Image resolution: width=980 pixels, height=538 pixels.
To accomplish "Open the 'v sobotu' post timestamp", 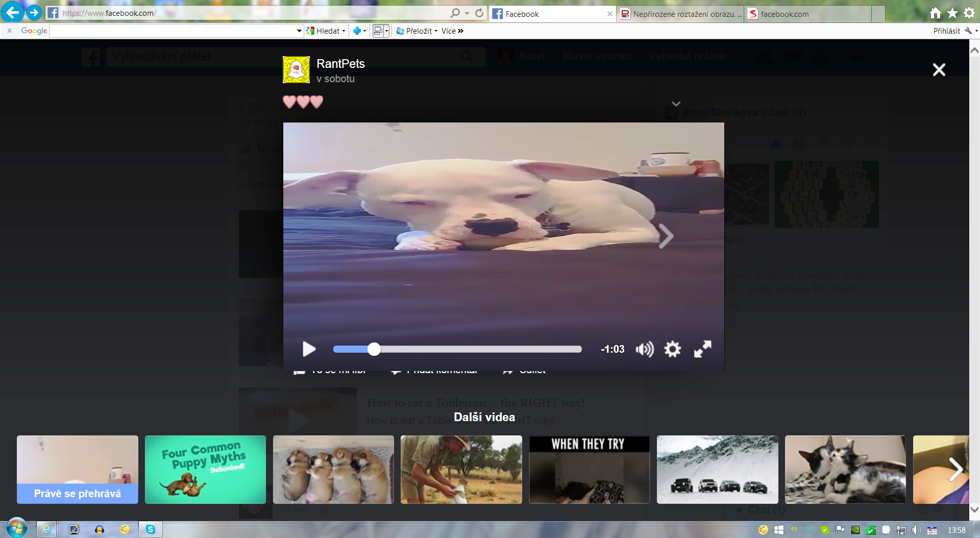I will (335, 79).
